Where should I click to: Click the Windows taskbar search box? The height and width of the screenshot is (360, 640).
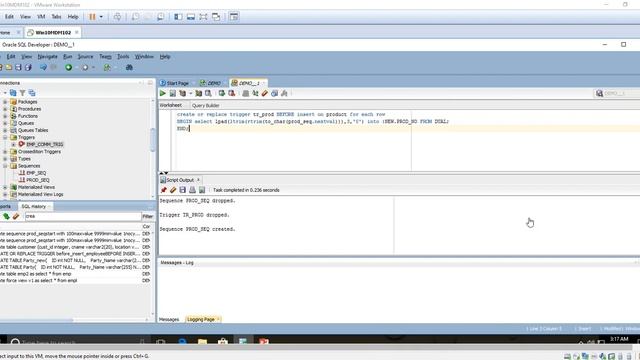coord(78,342)
